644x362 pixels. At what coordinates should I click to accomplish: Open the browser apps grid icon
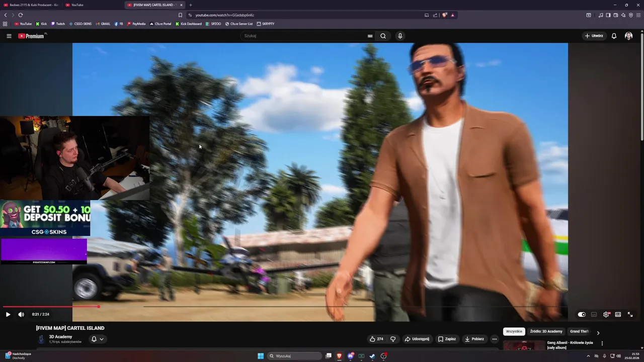[5, 24]
